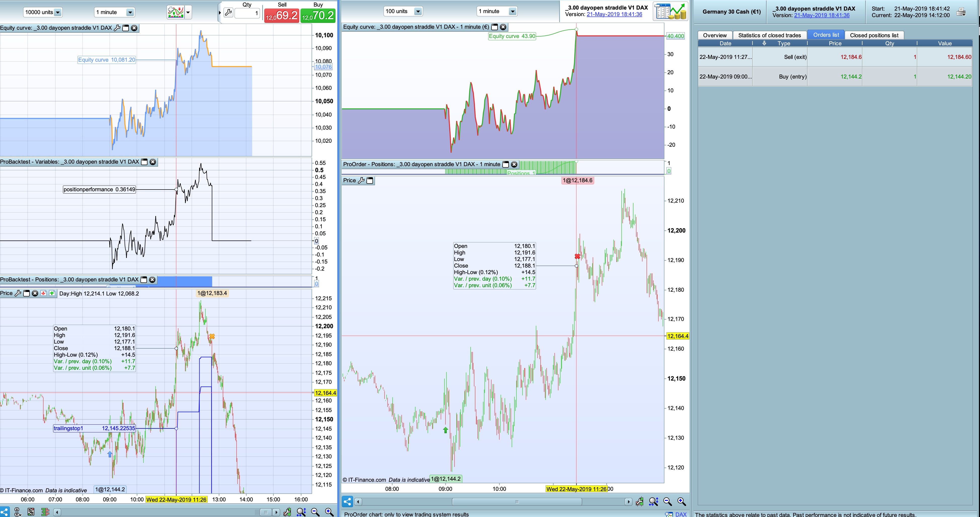Click the share icon under the left chart

tap(5, 512)
